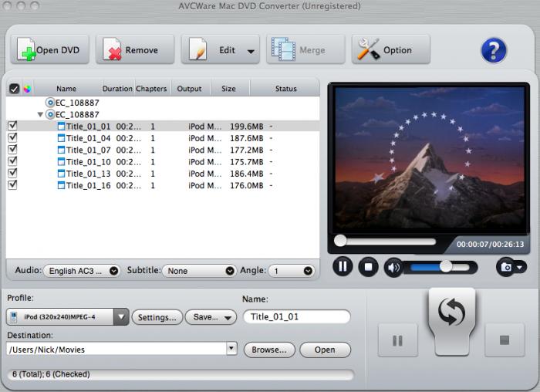Click the Title_01_16 file icon

point(61,185)
